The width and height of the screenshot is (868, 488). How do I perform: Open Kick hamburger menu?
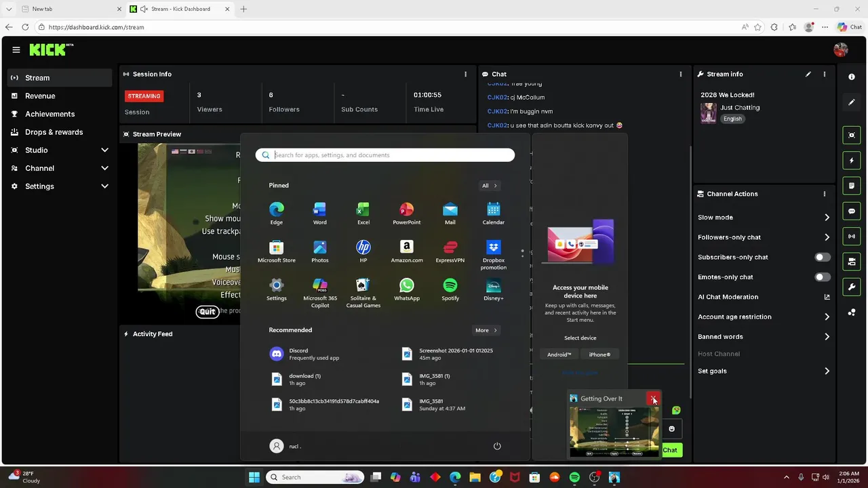click(x=16, y=49)
